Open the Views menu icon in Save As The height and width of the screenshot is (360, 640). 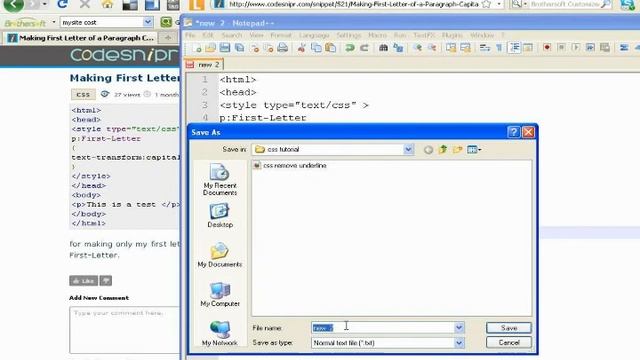[x=474, y=150]
